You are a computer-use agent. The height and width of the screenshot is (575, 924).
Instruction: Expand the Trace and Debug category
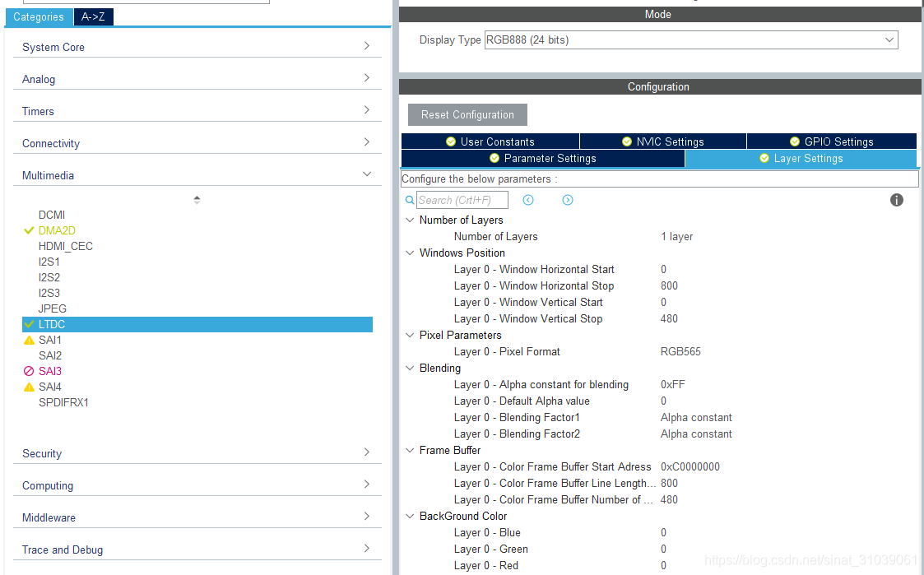366,548
